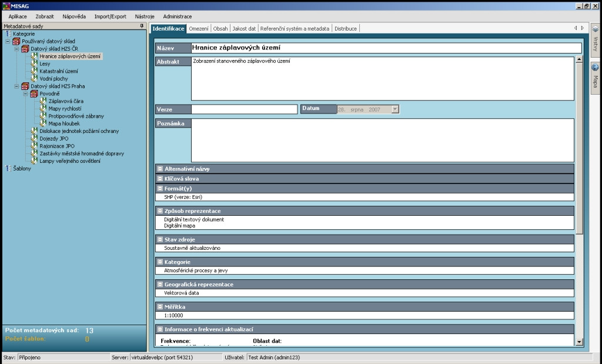The width and height of the screenshot is (602, 364).
Task: Click the database icon of Datový sklad HZS ČR
Action: tap(25, 49)
